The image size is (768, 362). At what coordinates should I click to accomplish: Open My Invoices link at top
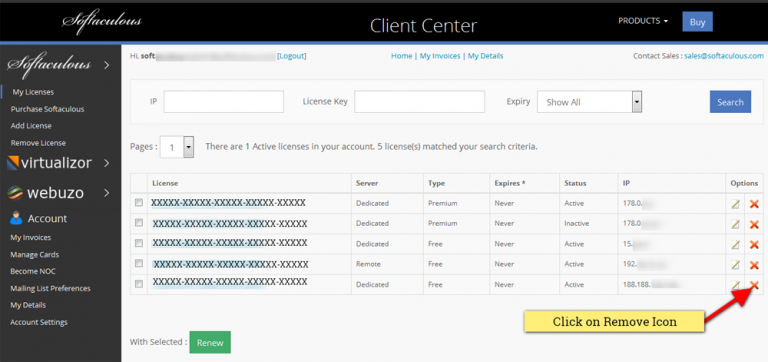[440, 56]
